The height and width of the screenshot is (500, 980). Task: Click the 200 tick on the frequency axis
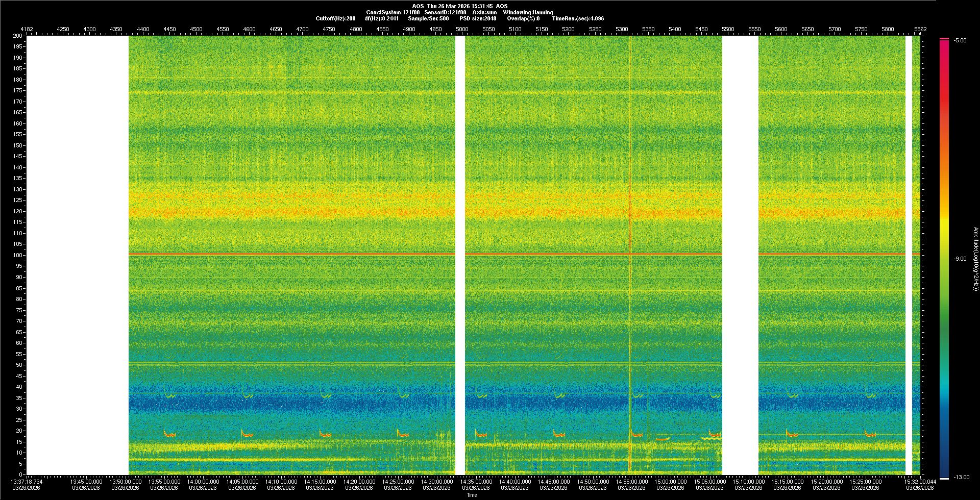coord(18,36)
